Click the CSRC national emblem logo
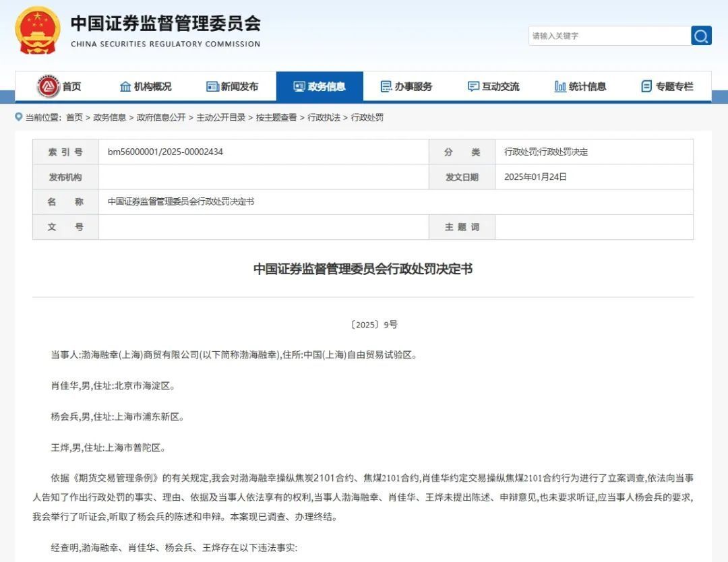 [36, 30]
